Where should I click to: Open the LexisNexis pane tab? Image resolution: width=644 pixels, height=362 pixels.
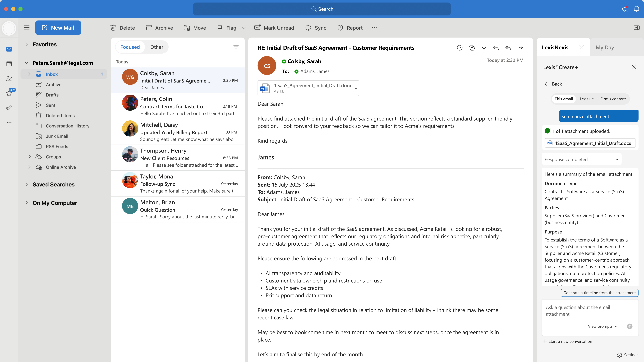[555, 47]
